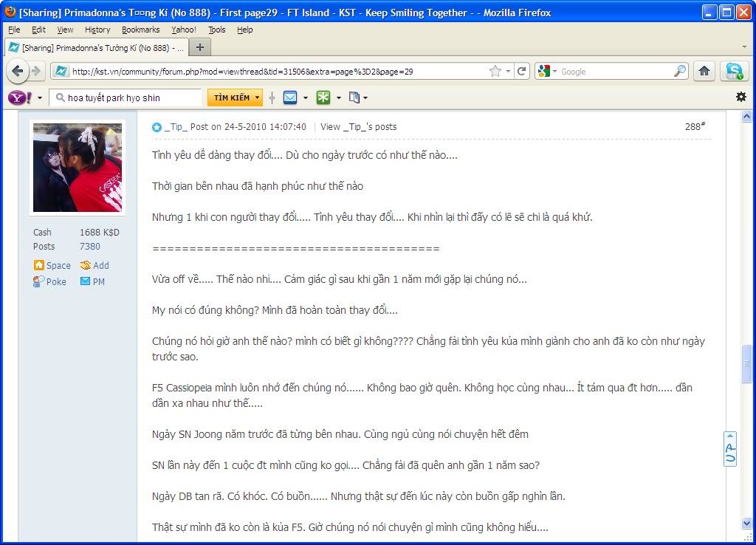Expand the bookmarks page icon dropdown
Image resolution: width=756 pixels, height=545 pixels.
(x=365, y=98)
